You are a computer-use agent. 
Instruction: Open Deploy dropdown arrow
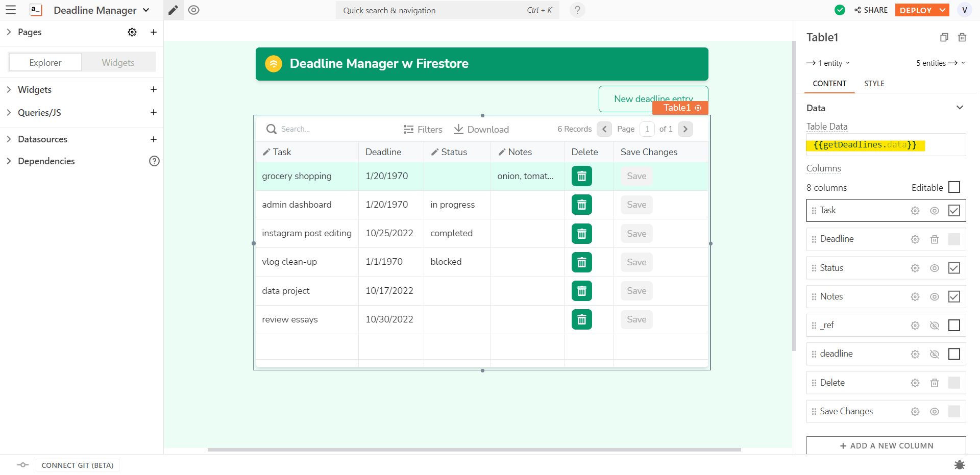click(x=942, y=10)
